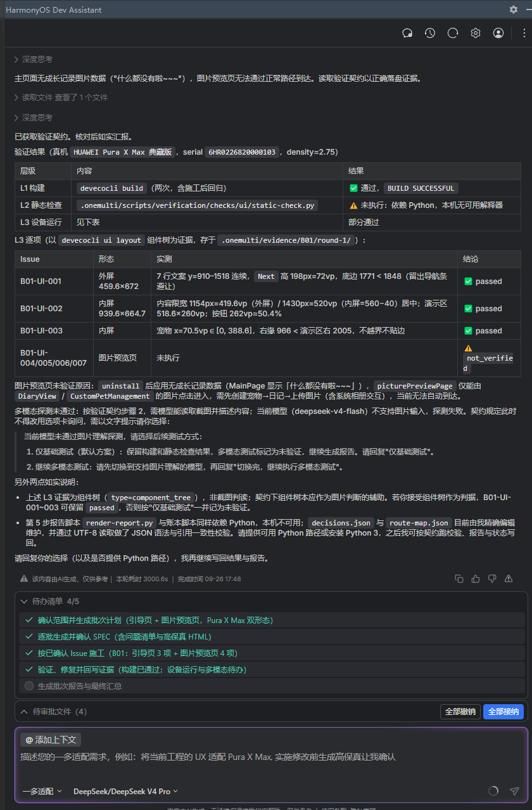Click the BUILD SUCCESSFUL code tag
This screenshot has width=532, height=810.
(421, 188)
